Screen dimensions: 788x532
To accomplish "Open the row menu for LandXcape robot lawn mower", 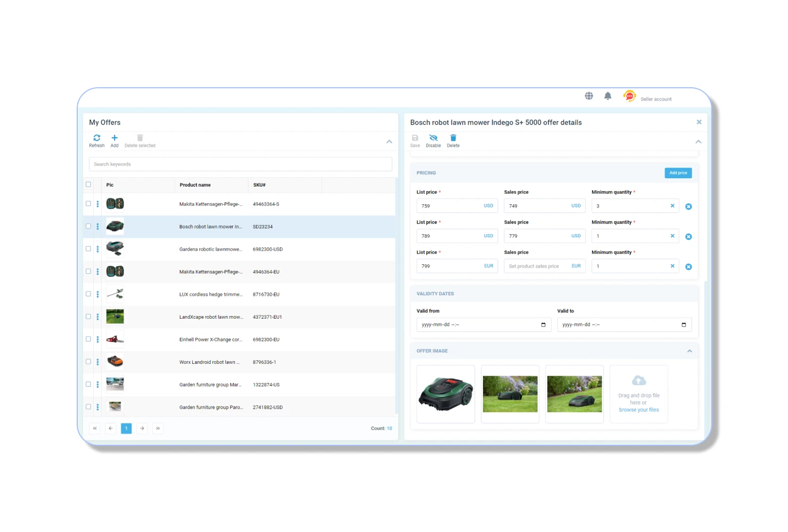I will coord(98,317).
